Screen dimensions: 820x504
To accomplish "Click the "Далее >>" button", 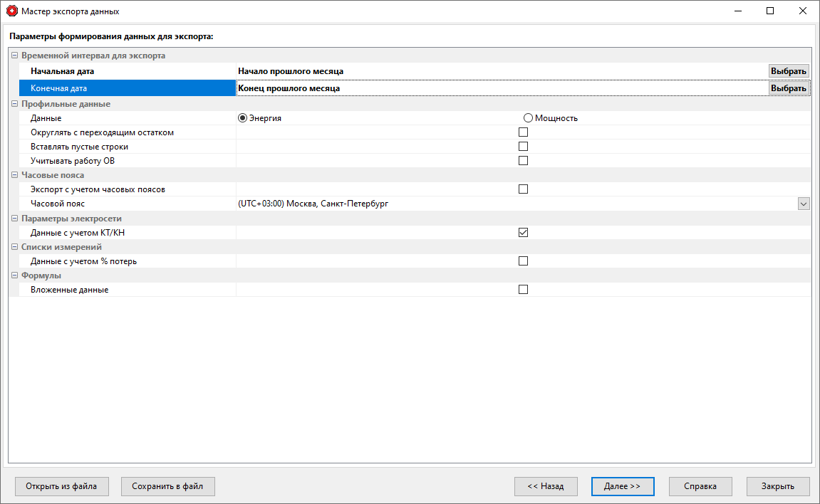I will tap(622, 486).
